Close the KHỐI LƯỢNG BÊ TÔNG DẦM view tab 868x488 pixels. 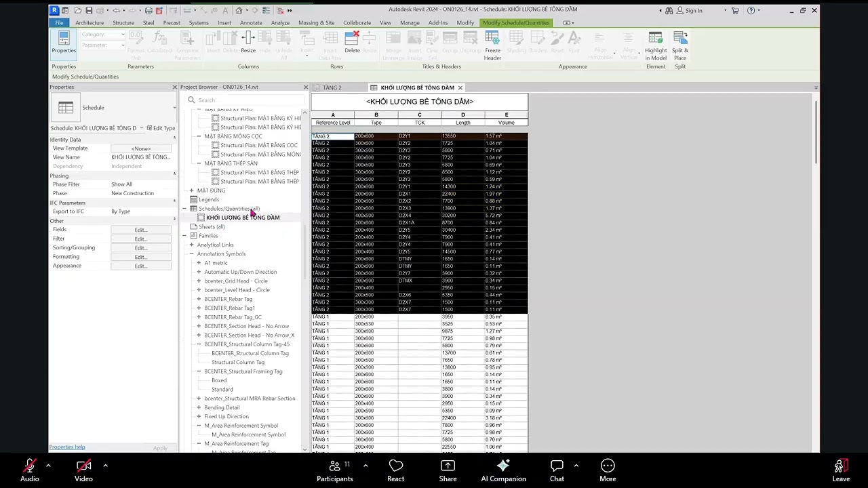point(460,87)
